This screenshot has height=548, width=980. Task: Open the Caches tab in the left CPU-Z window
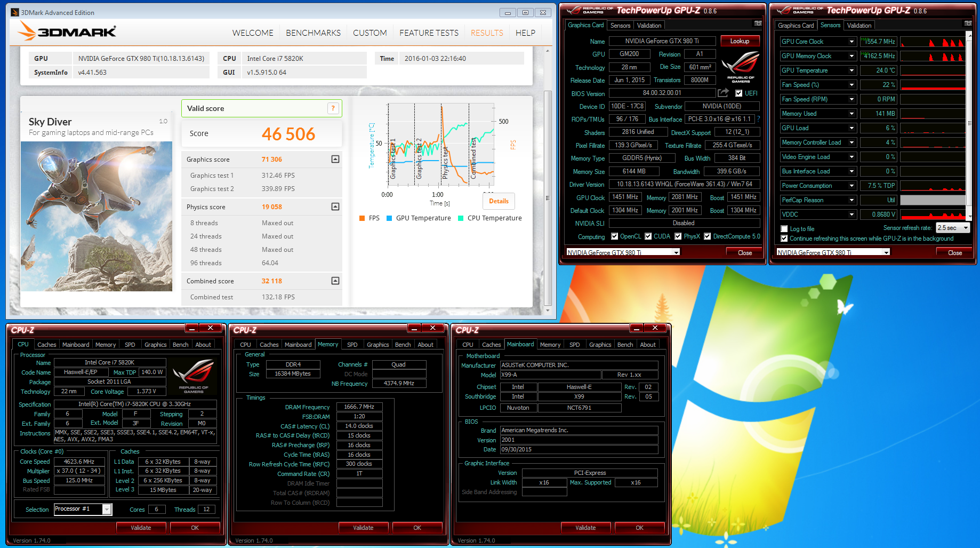tap(46, 345)
